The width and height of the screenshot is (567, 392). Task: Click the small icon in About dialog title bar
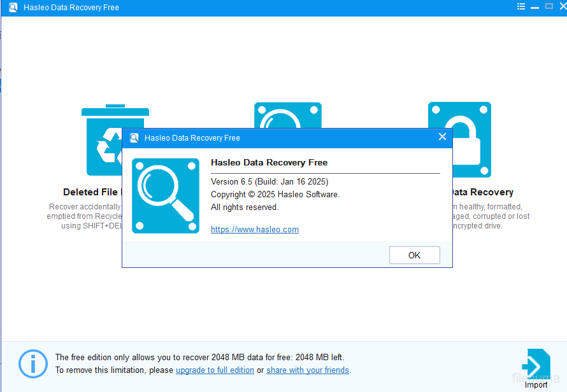134,138
